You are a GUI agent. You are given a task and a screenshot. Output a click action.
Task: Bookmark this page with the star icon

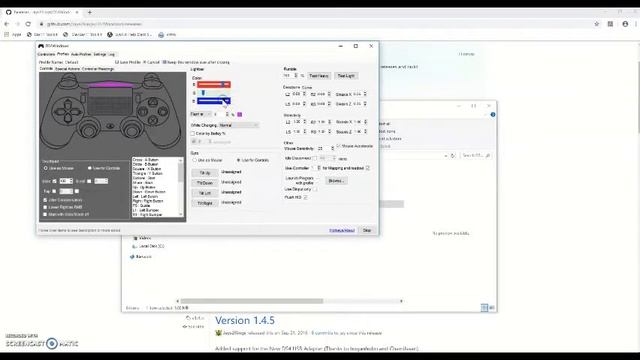point(597,24)
